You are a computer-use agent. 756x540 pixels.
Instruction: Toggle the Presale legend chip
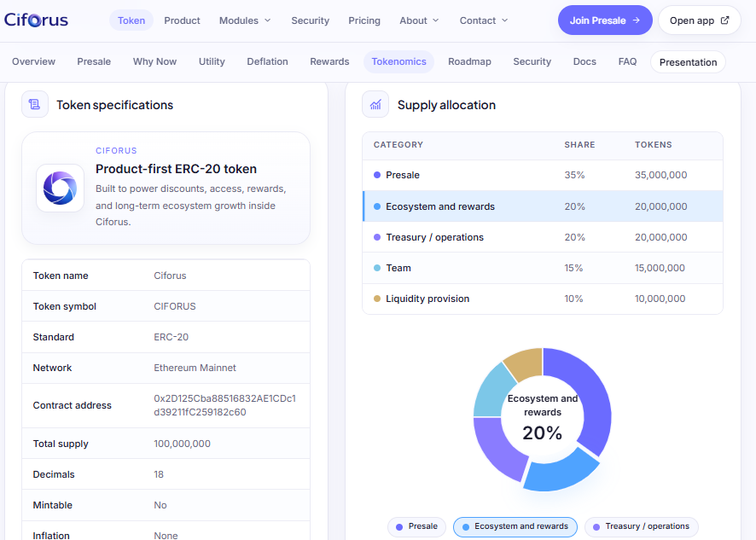click(x=416, y=526)
